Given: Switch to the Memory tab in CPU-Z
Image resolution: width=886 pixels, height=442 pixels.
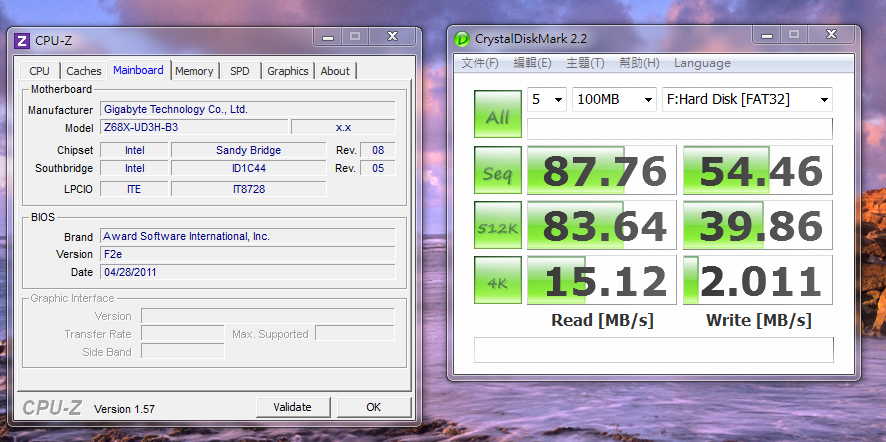Looking at the screenshot, I should point(194,71).
